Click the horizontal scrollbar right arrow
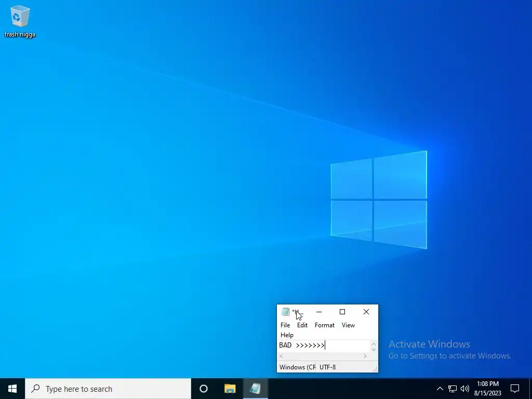 point(365,356)
